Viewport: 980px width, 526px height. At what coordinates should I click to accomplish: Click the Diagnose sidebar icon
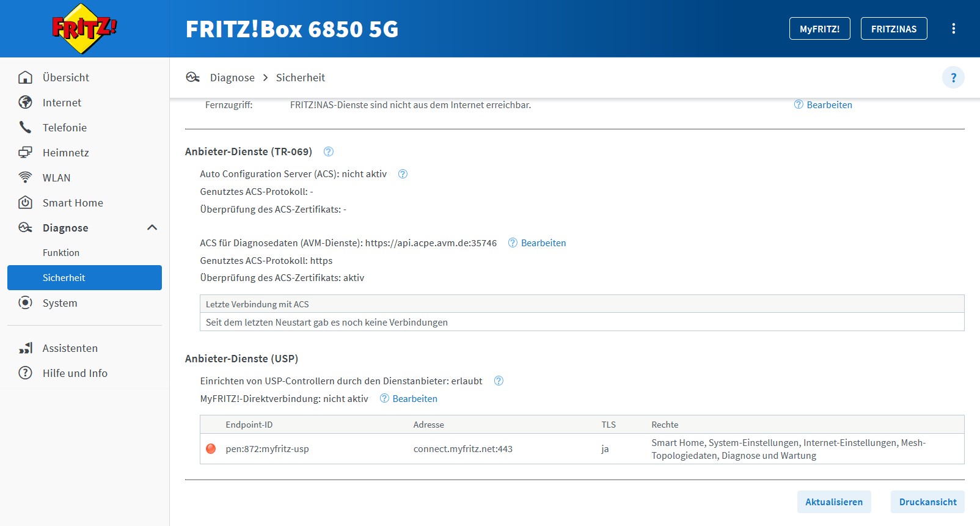pos(25,228)
